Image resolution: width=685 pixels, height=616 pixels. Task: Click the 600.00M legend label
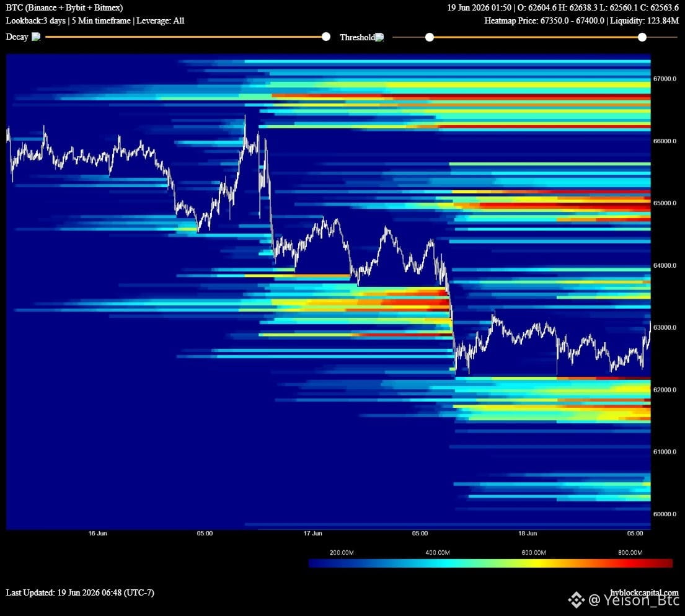click(534, 553)
